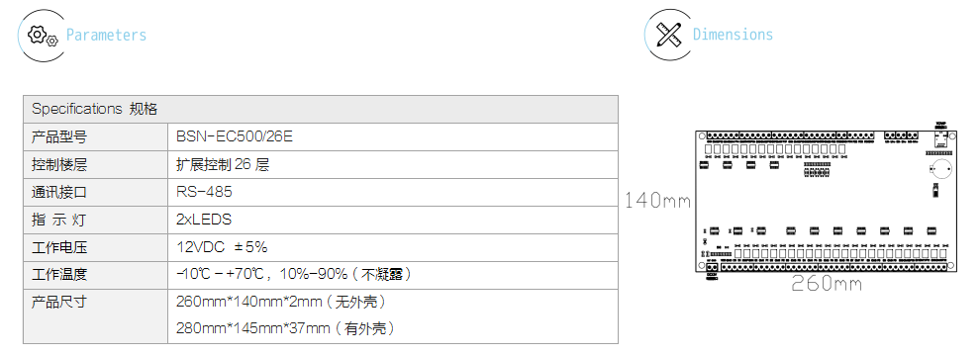
Task: Click the Parameters gear icon
Action: [x=43, y=36]
